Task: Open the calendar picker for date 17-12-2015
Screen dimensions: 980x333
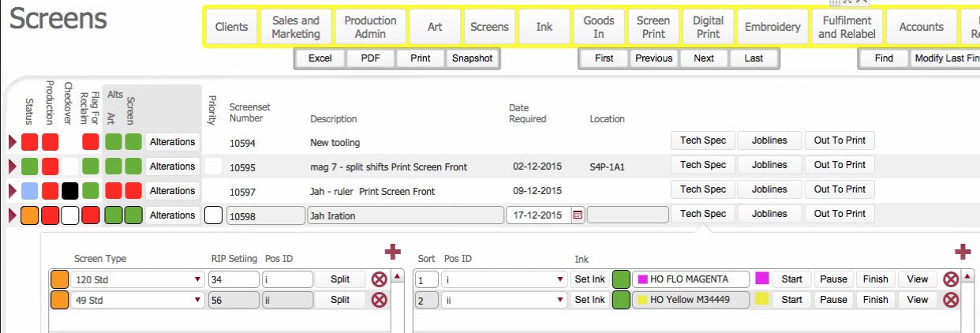Action: (577, 215)
